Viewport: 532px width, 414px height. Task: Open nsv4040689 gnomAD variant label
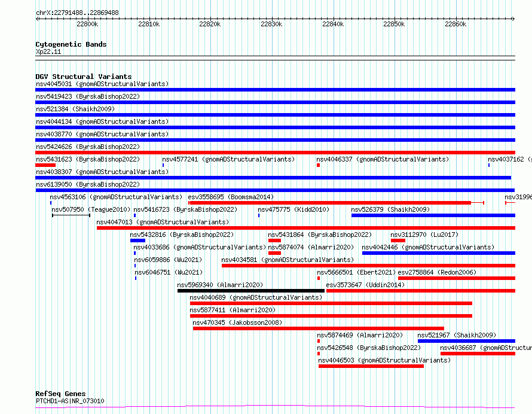[256, 297]
